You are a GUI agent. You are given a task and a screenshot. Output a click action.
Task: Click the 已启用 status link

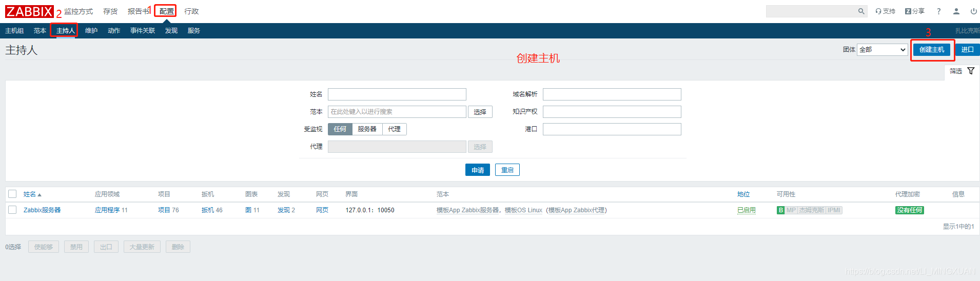point(747,210)
